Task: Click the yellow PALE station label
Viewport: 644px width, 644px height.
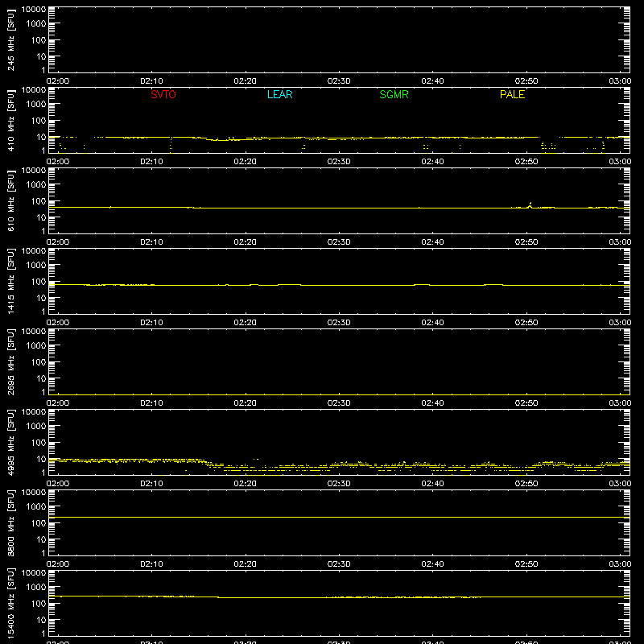Action: (512, 94)
